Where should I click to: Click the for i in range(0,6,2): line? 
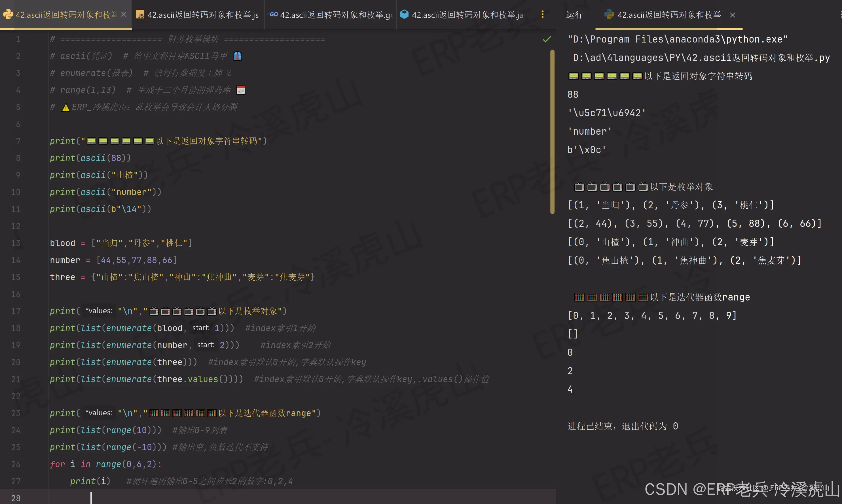pos(106,464)
